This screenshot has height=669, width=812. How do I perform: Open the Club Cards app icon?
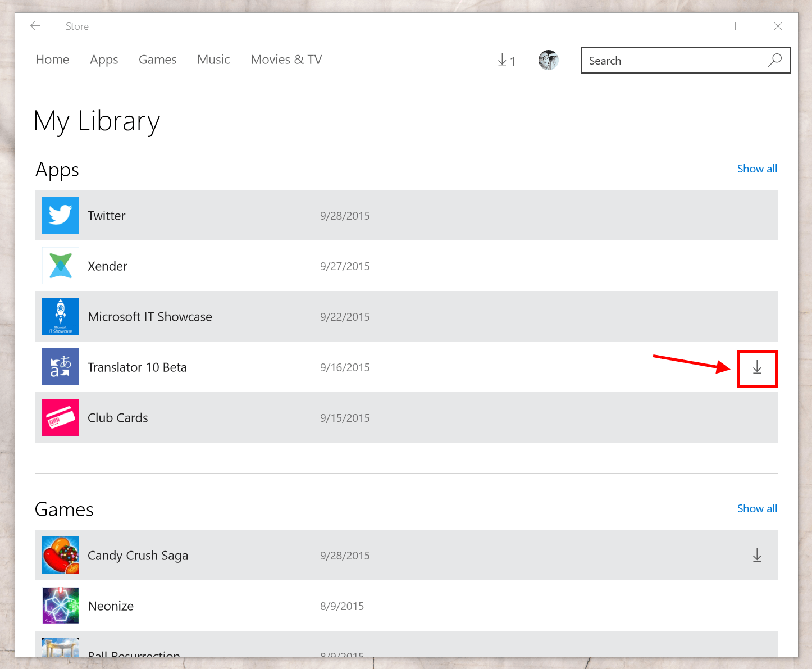click(x=60, y=417)
